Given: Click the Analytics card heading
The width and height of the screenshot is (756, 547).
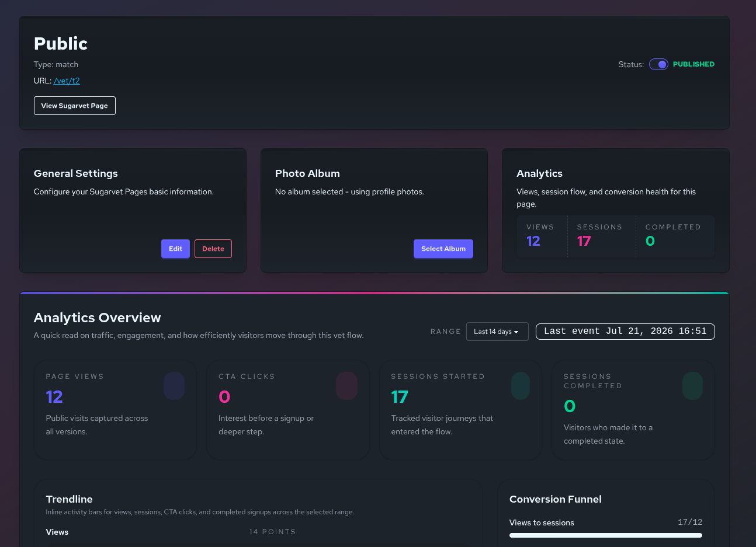Looking at the screenshot, I should pos(539,173).
